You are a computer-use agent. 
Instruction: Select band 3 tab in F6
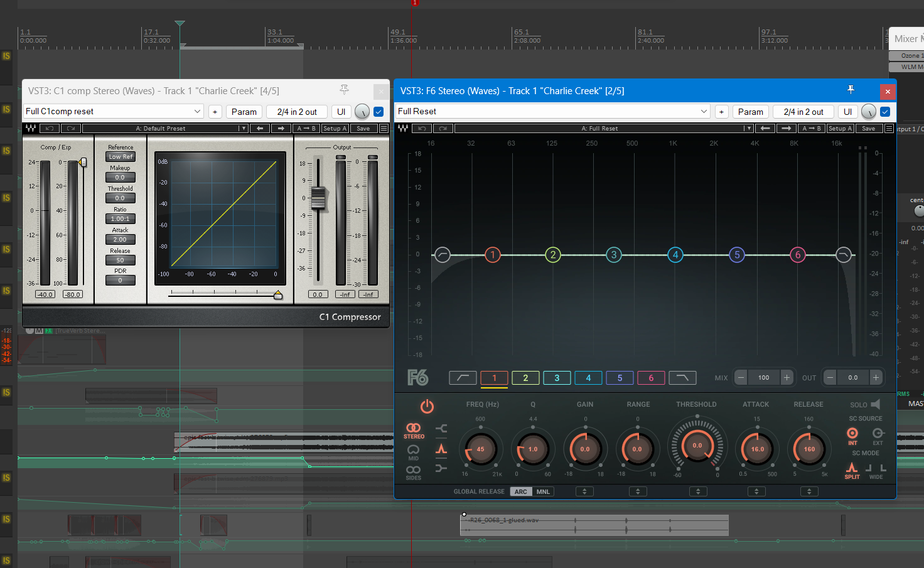tap(557, 378)
